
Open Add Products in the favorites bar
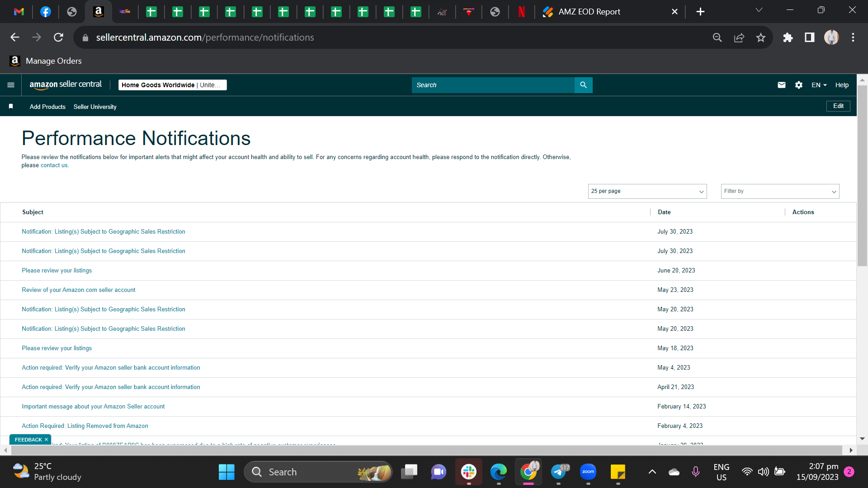[47, 107]
